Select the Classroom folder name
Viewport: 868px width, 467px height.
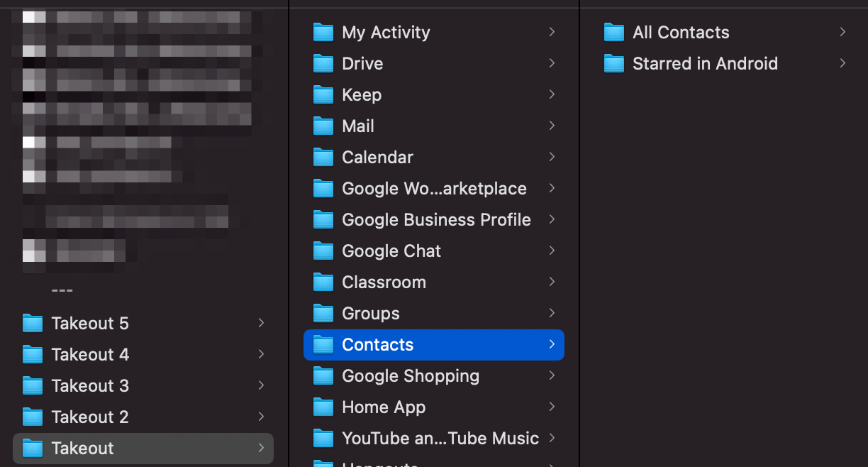coord(384,282)
